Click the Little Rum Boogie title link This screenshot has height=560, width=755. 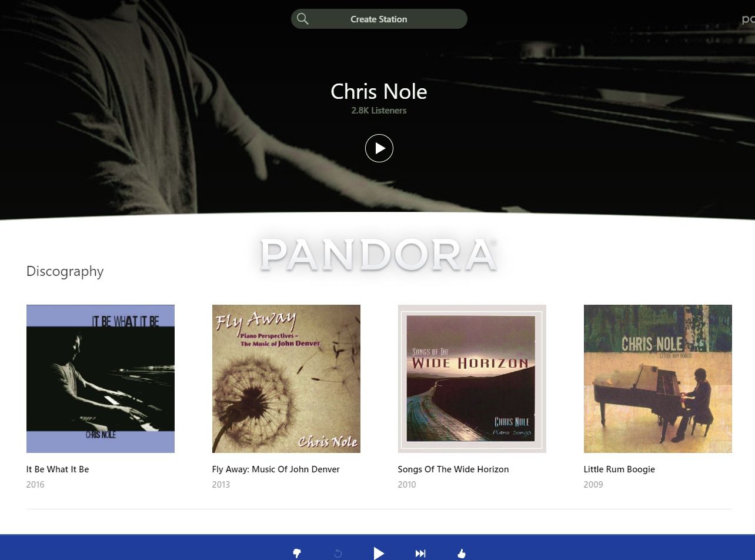[x=619, y=469]
